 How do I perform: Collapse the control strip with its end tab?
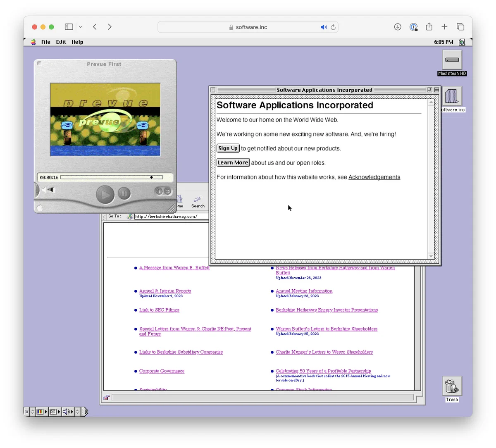[x=85, y=412]
